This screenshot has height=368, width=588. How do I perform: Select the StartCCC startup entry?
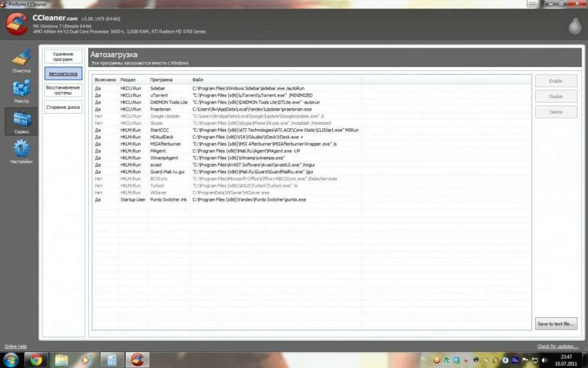coord(312,130)
